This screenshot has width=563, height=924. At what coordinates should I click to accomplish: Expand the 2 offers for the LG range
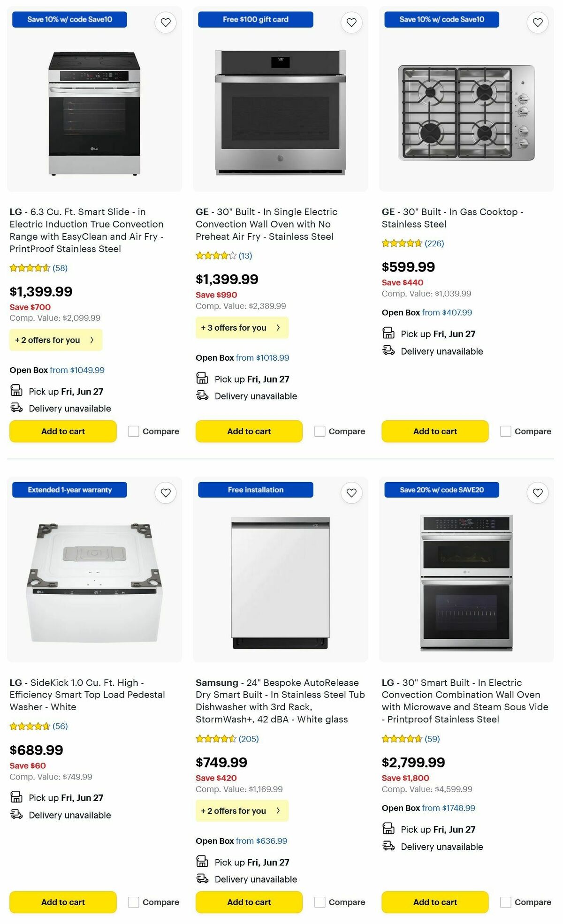click(55, 340)
